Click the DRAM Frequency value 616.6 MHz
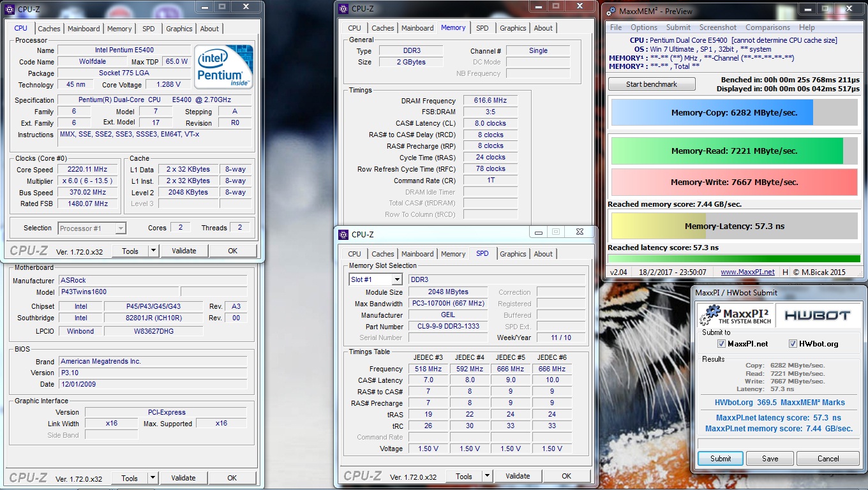Viewport: 868px width, 490px height. [x=490, y=101]
